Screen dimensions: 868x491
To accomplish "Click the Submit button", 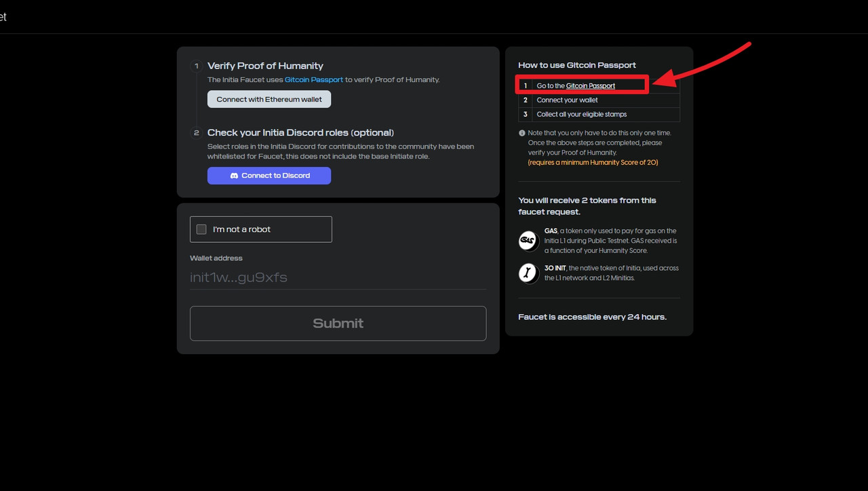I will coord(338,323).
